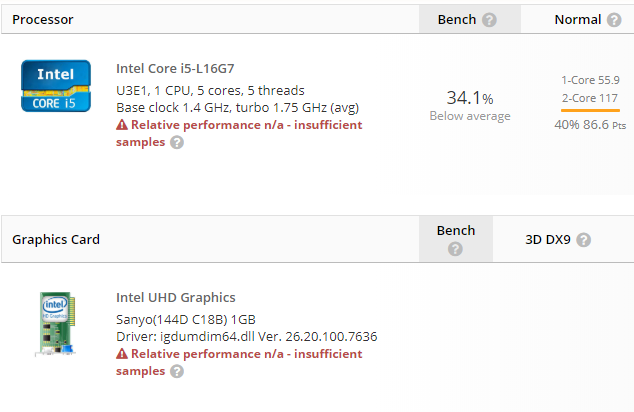
Task: Select the processor Bench column header
Action: coord(459,20)
